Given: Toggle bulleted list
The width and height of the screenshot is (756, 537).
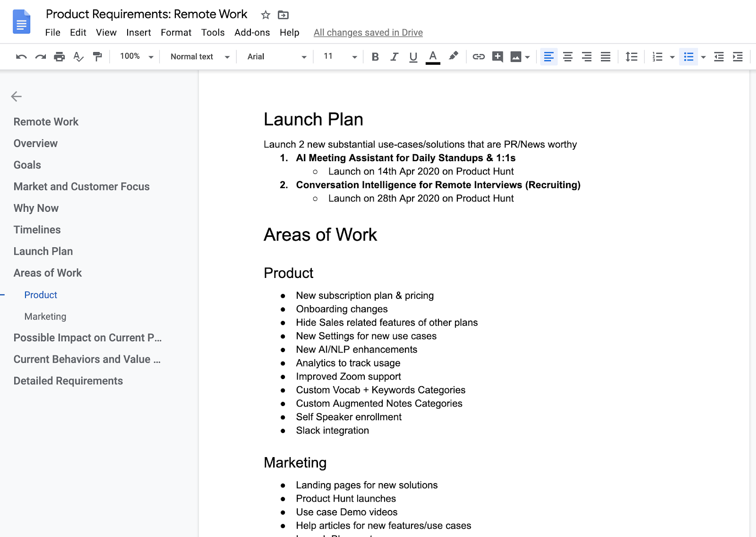Looking at the screenshot, I should click(689, 57).
